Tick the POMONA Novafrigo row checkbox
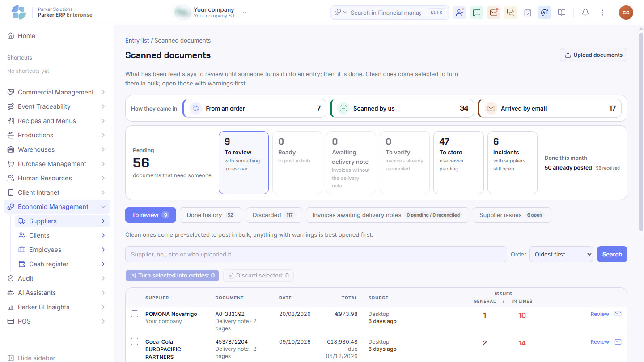 135,314
